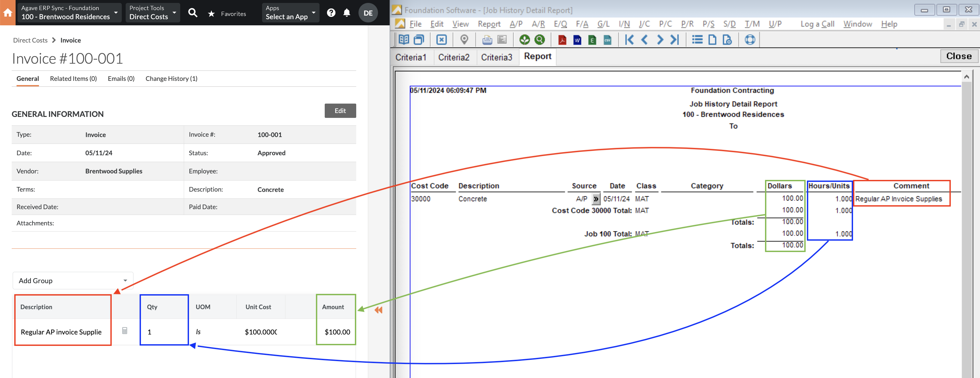Open Related Items (0) tab
This screenshot has height=378, width=980.
click(73, 79)
